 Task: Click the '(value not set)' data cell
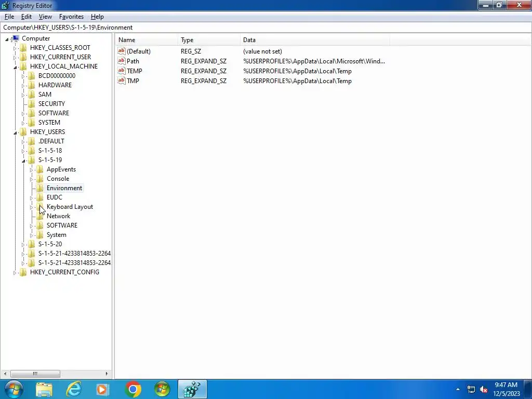pyautogui.click(x=262, y=51)
